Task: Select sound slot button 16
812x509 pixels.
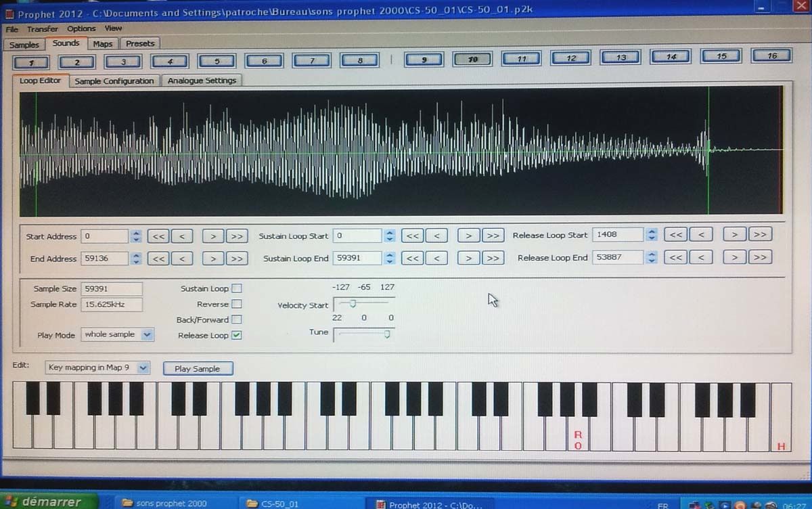Action: click(x=772, y=56)
